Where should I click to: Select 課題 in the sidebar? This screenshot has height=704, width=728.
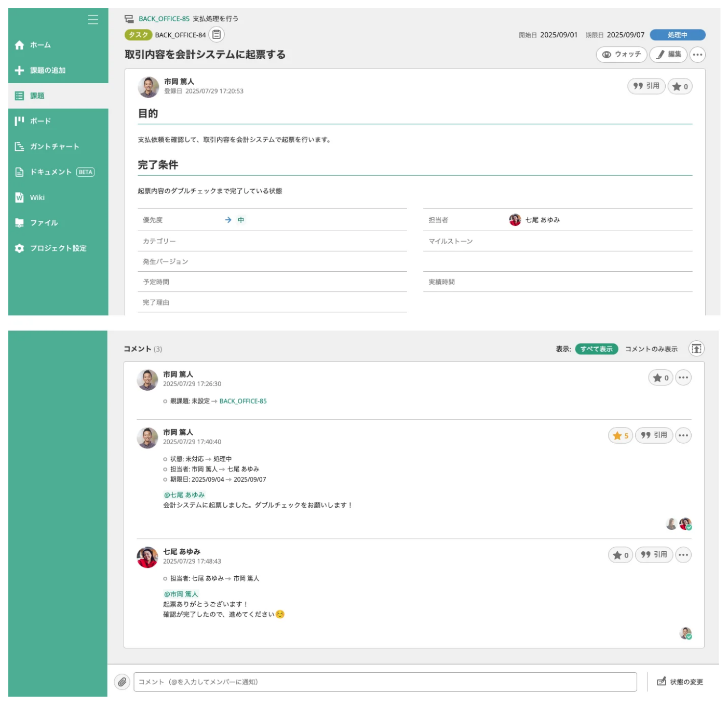coord(58,96)
